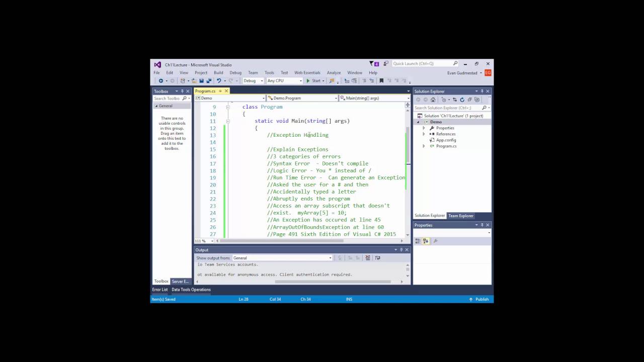Click Property Pages wrench icon in Properties
Screen dimensions: 644x362
[x=435, y=241]
